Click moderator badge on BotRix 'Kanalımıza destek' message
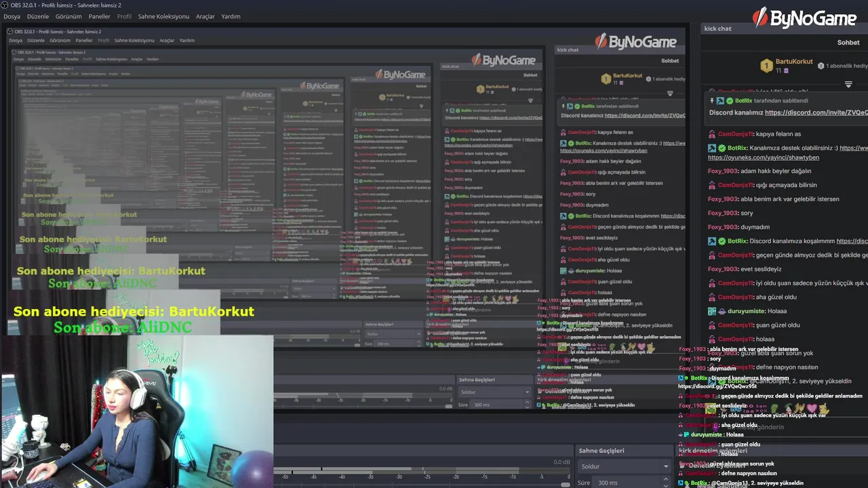The height and width of the screenshot is (488, 868). (712, 148)
